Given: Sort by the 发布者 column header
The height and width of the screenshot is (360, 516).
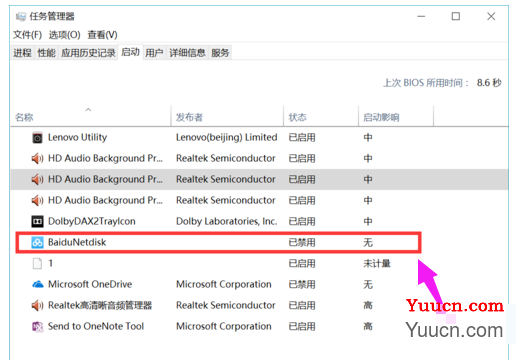Looking at the screenshot, I should tap(227, 116).
